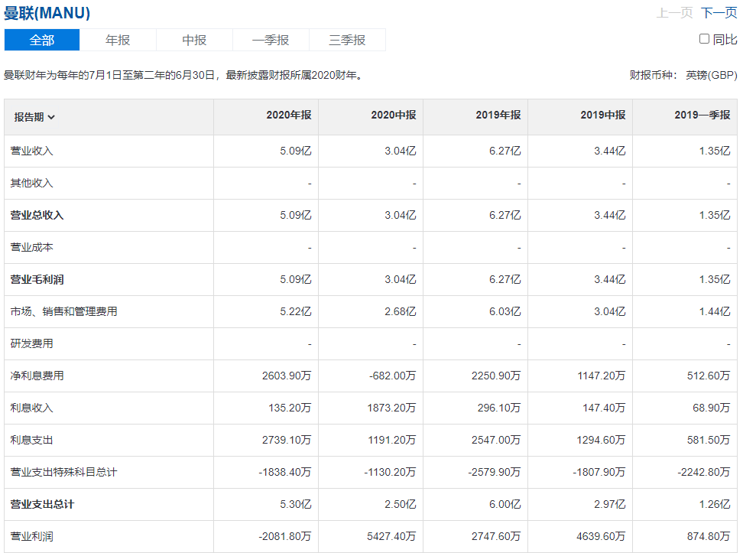The height and width of the screenshot is (553, 756).
Task: Enable the 同比 checkbox
Action: (704, 39)
